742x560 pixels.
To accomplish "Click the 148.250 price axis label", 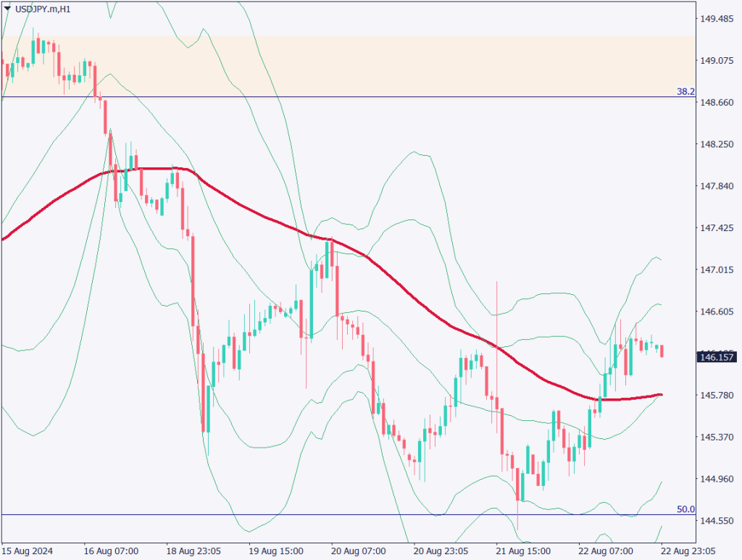I will point(716,145).
